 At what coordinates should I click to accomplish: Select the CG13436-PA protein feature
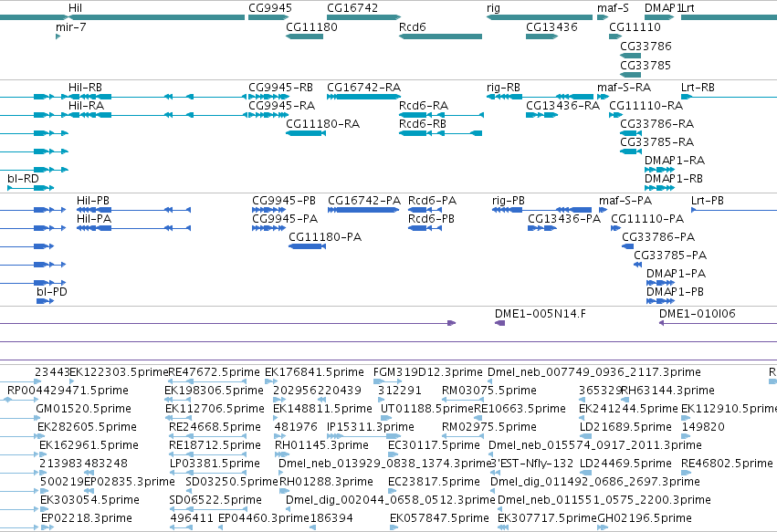tap(542, 228)
